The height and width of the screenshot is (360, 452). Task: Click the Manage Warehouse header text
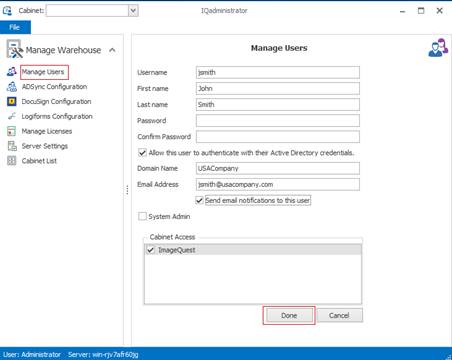[x=63, y=50]
